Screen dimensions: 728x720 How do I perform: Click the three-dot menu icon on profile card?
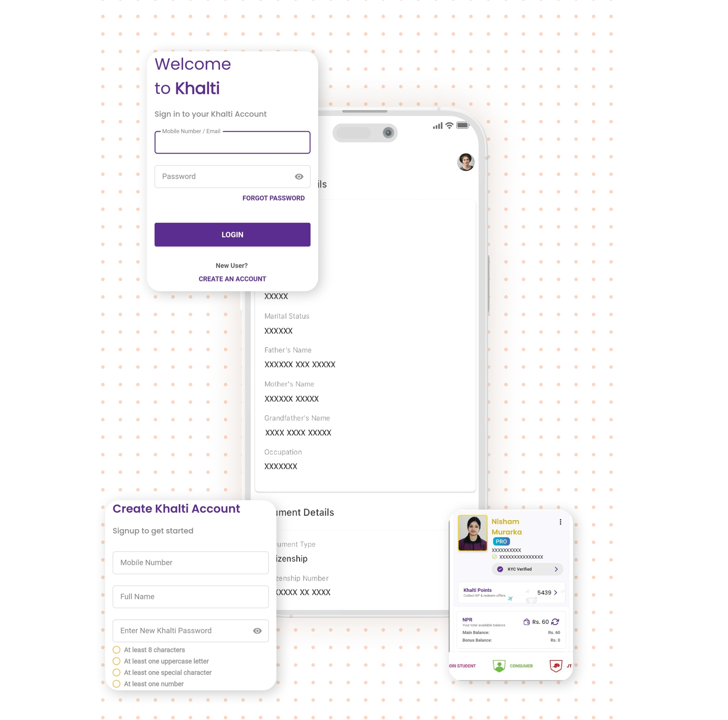(560, 521)
